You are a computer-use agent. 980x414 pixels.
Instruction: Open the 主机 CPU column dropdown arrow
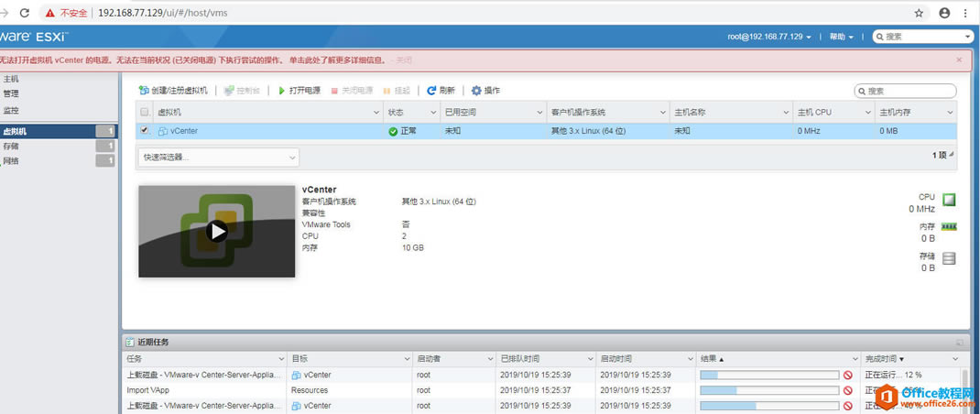(x=868, y=113)
